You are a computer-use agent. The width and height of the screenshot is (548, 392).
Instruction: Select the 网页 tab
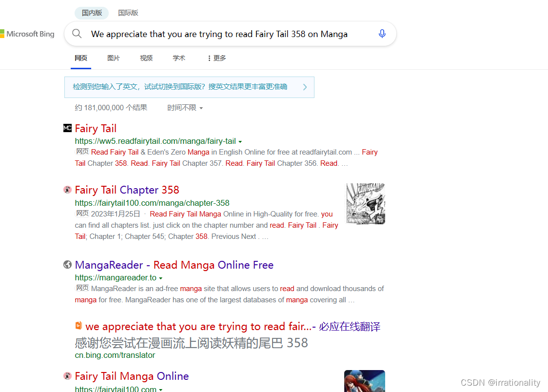[x=81, y=58]
